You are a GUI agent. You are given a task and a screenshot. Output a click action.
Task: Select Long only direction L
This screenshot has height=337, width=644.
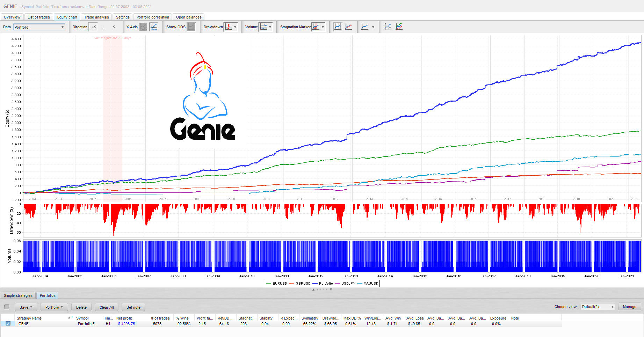tap(103, 27)
